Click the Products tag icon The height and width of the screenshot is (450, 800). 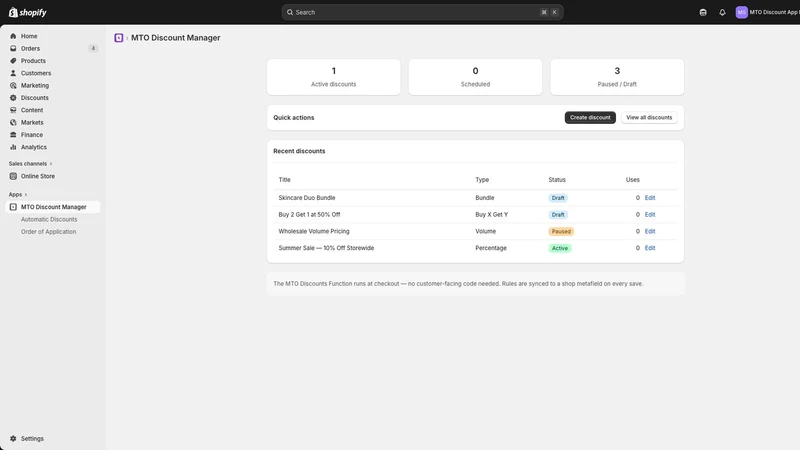[13, 61]
